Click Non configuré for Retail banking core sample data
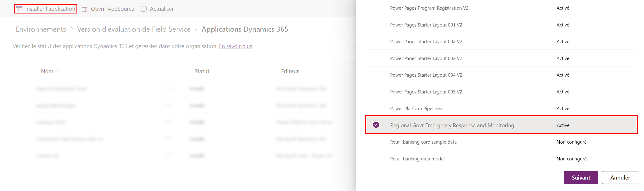 tap(572, 142)
